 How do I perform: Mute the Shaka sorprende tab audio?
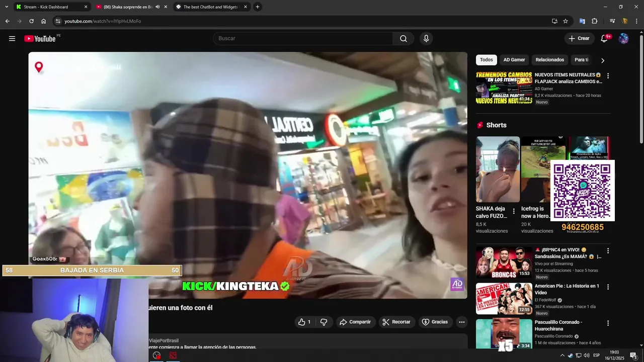coord(157,7)
